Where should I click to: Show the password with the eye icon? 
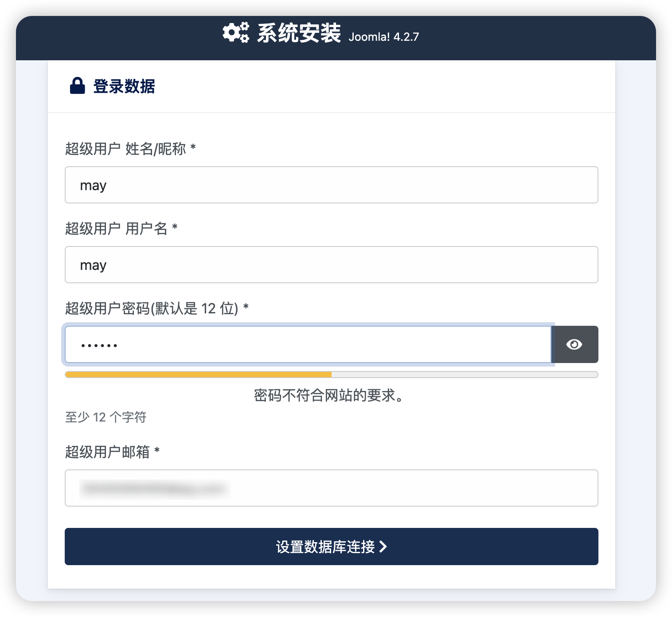(574, 344)
